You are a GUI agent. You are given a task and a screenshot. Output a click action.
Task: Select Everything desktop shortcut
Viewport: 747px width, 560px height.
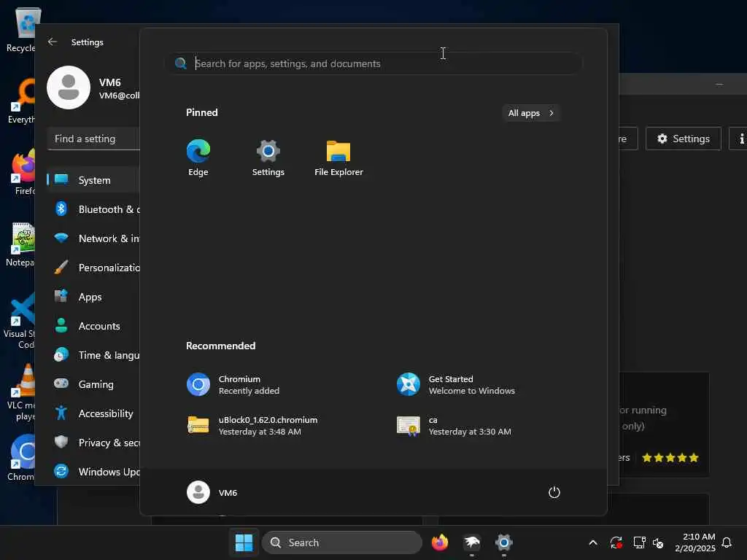pos(21,101)
